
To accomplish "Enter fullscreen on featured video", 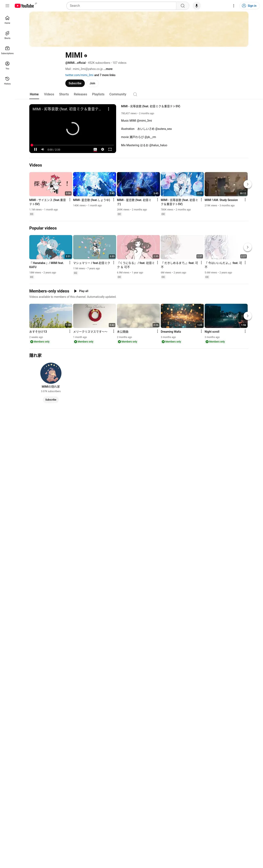I will (x=110, y=149).
